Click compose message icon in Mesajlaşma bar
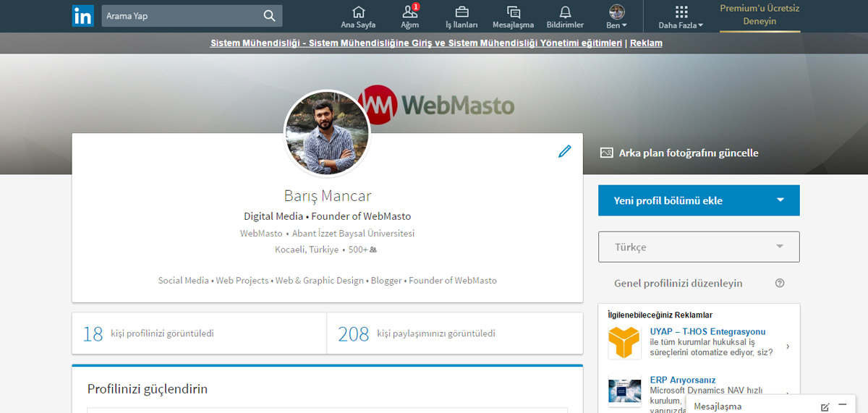The height and width of the screenshot is (413, 868). 825,406
